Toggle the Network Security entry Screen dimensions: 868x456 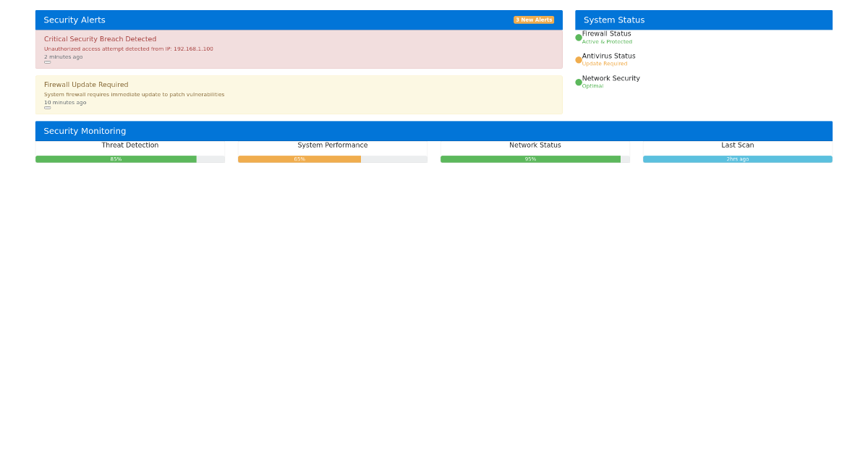tap(610, 81)
